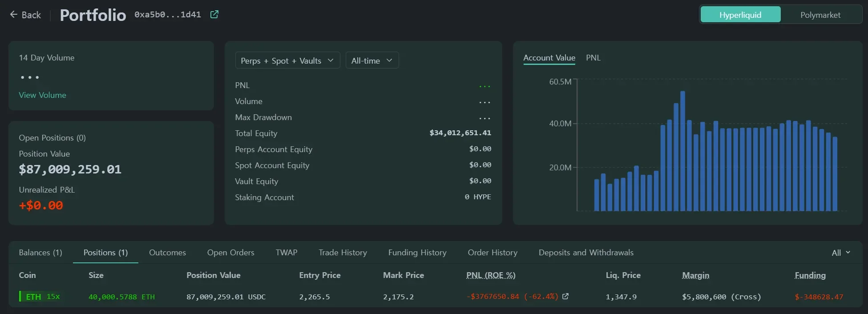Click the position value $87,009,259.01 heading
The width and height of the screenshot is (868, 314).
tap(70, 169)
